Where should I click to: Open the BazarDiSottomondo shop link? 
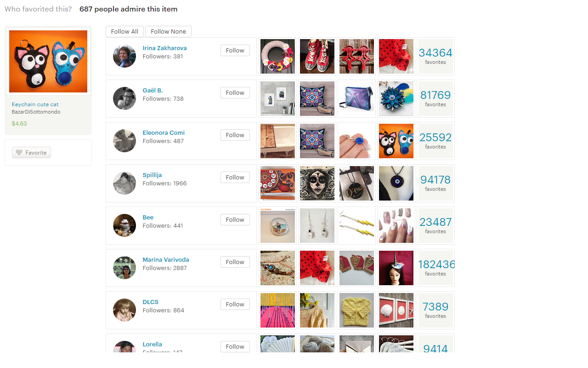[36, 112]
